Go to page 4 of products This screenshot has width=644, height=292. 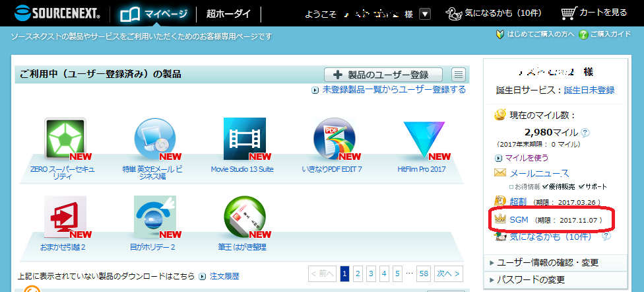(385, 274)
